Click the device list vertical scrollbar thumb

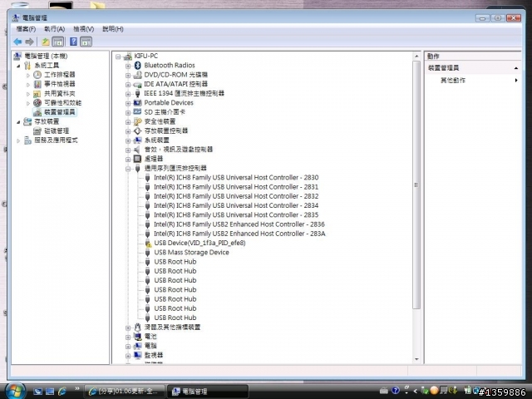coord(416,185)
